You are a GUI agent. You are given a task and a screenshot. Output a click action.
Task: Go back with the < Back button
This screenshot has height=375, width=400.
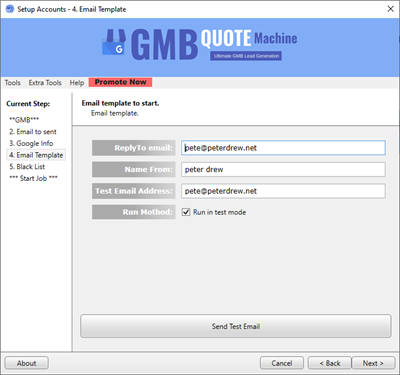[x=330, y=363]
